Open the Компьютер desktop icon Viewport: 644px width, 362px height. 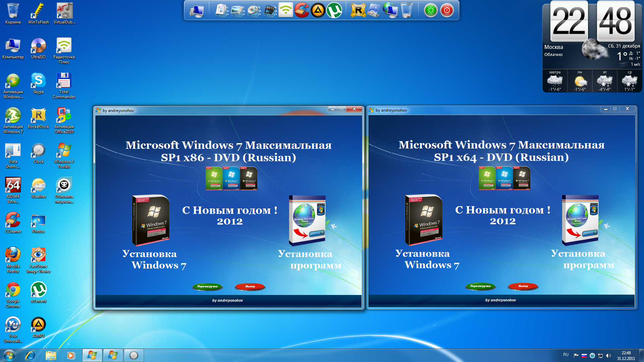tap(13, 48)
